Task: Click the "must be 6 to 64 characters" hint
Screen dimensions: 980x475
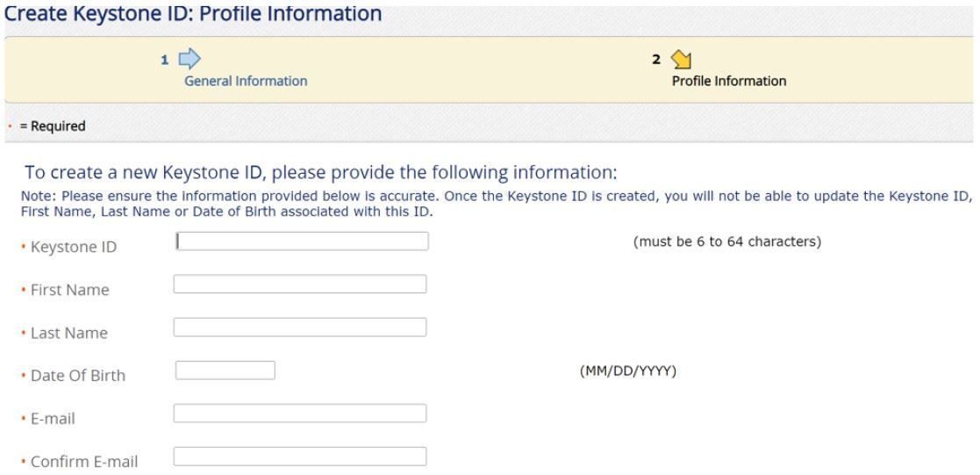Action: [726, 241]
